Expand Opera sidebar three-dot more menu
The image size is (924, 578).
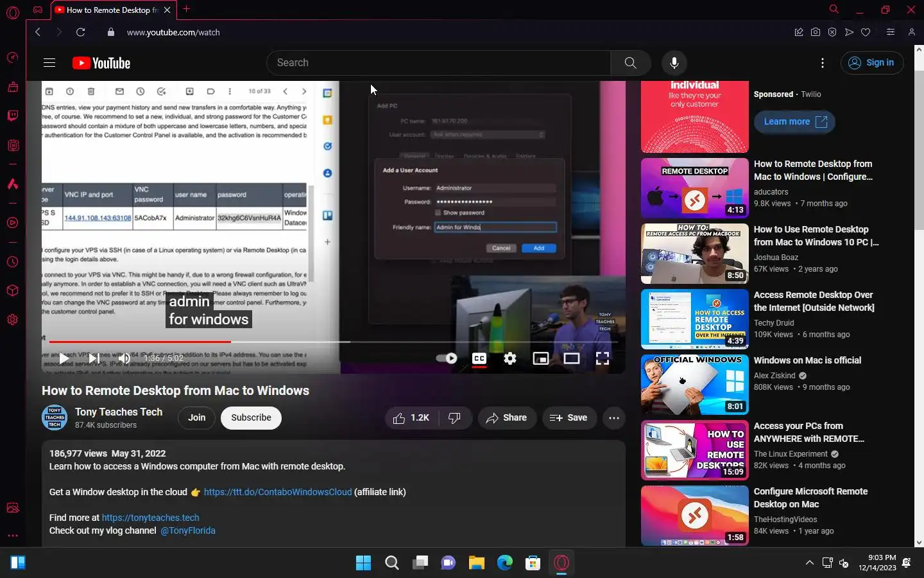click(x=13, y=536)
